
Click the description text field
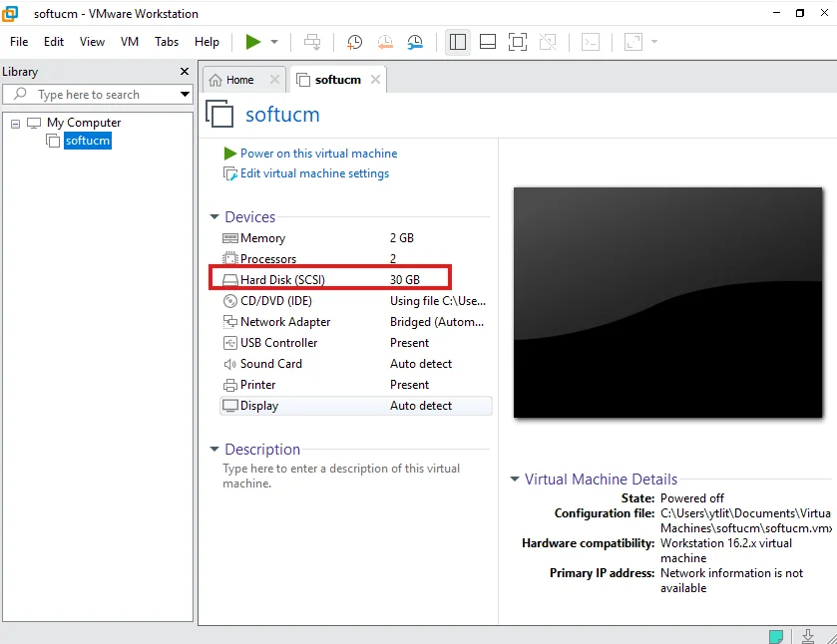(341, 476)
